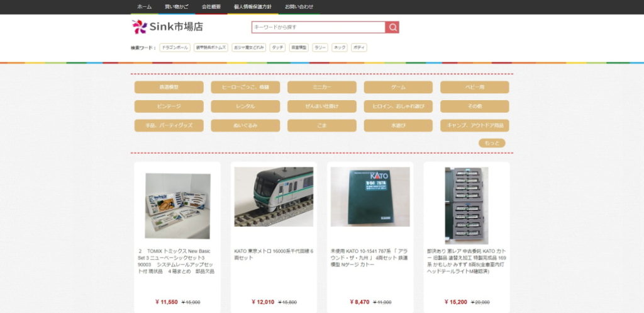The height and width of the screenshot is (313, 644).
Task: Select the タッチ search keyword tag
Action: pos(277,47)
